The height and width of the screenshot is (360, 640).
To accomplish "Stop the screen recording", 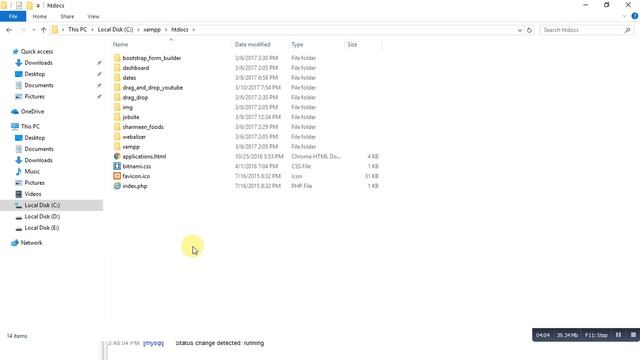I will (x=633, y=335).
